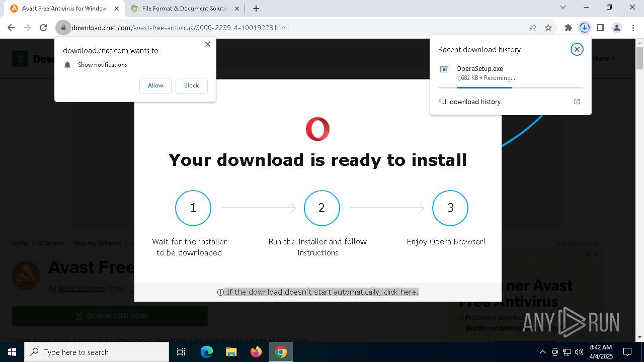The width and height of the screenshot is (644, 362).
Task: Open the tab search dropdown arrow
Action: pyautogui.click(x=563, y=7)
